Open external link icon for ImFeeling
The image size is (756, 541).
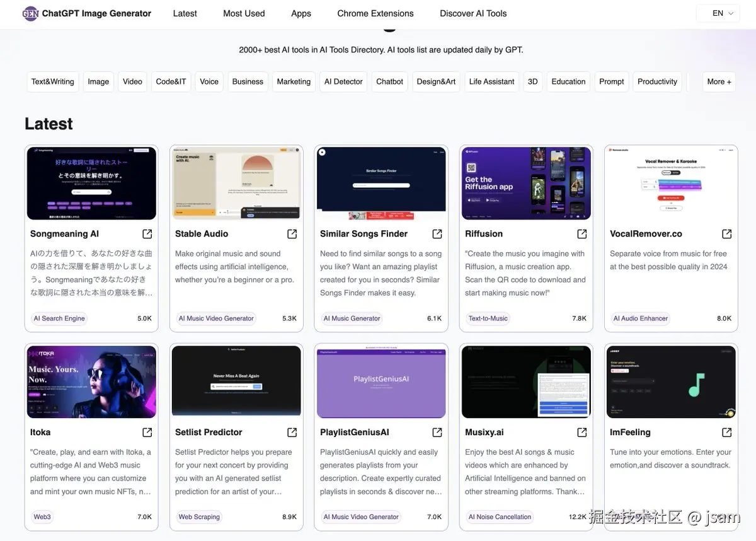[x=727, y=433]
